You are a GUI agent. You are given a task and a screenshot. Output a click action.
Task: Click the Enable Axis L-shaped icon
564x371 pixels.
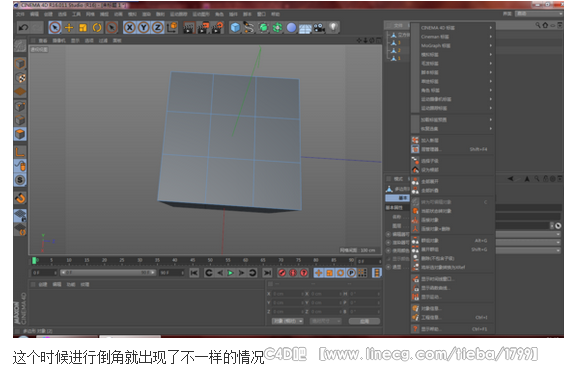pyautogui.click(x=20, y=152)
